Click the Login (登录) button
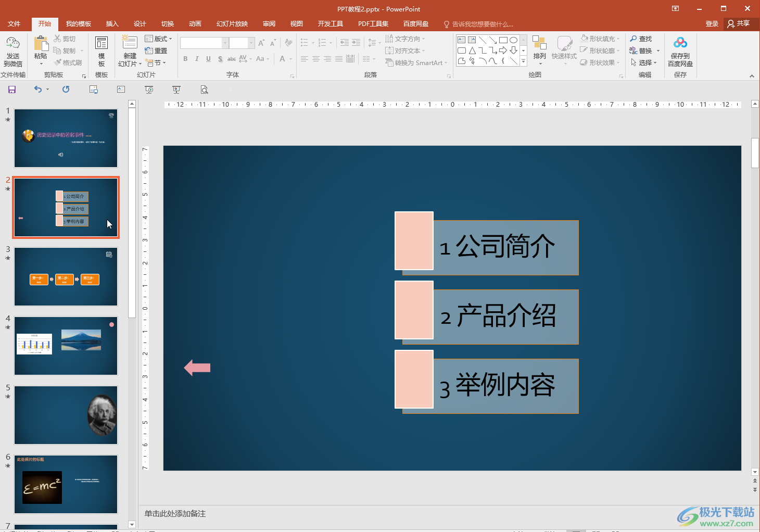This screenshot has width=760, height=532. click(712, 23)
